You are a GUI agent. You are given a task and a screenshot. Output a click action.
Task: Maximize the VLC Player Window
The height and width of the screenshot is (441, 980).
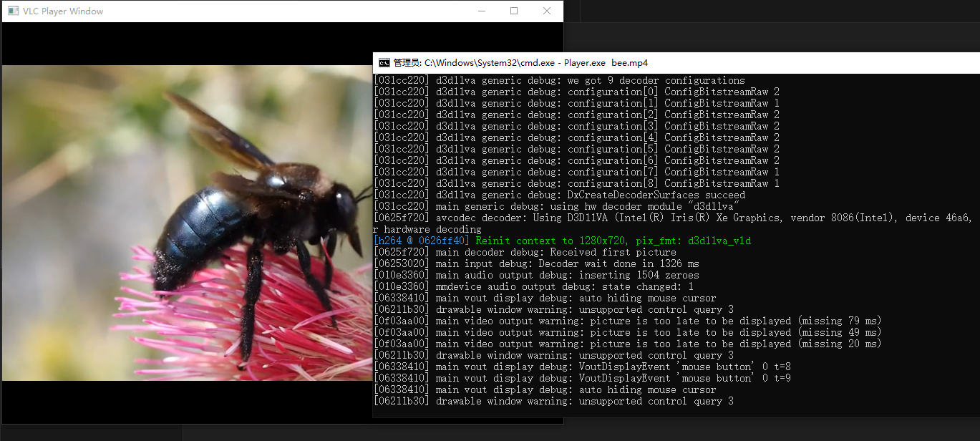click(x=514, y=11)
